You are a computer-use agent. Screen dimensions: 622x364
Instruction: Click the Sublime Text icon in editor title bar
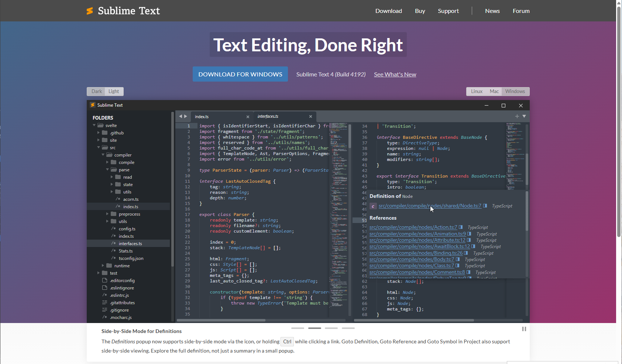(93, 105)
